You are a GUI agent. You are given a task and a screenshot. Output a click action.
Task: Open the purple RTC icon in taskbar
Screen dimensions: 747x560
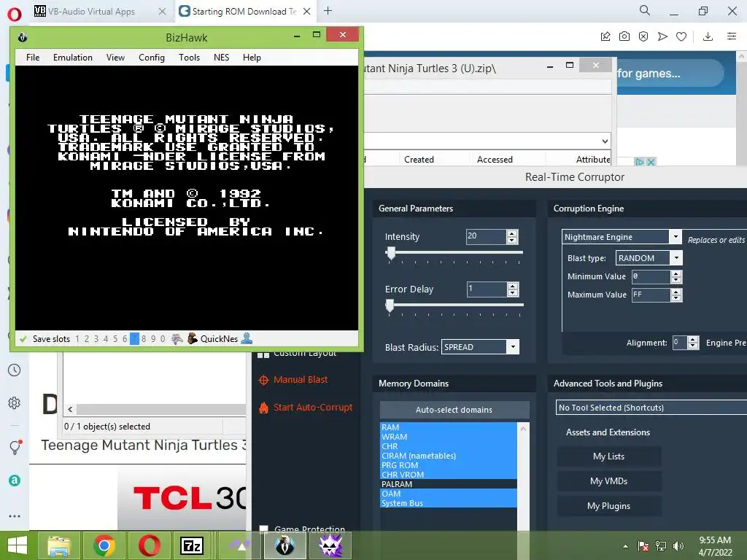[x=330, y=545]
